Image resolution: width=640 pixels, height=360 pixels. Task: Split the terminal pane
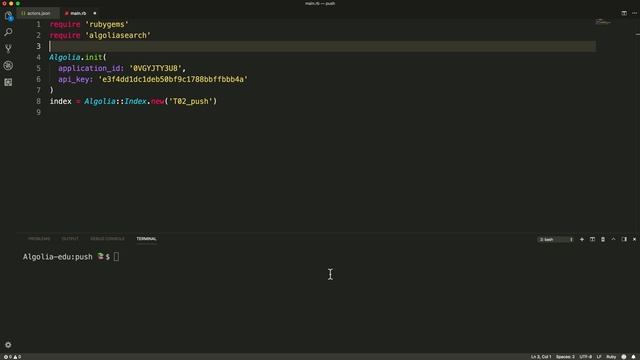(592, 239)
